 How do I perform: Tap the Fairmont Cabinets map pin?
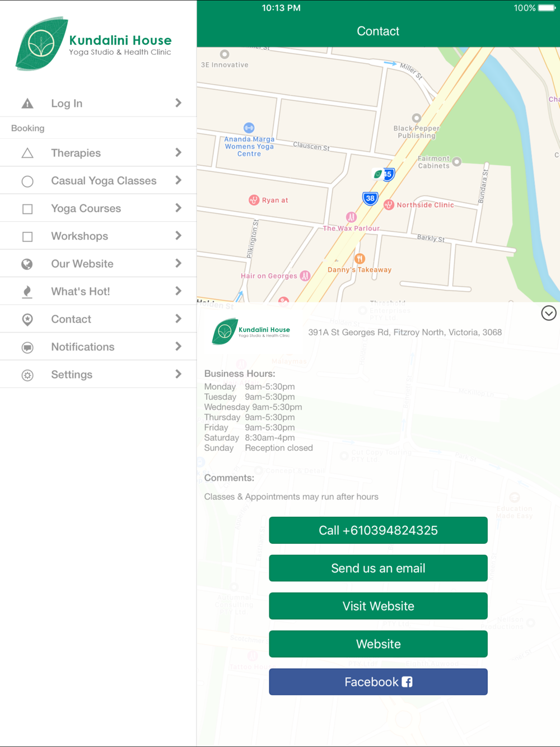(457, 162)
